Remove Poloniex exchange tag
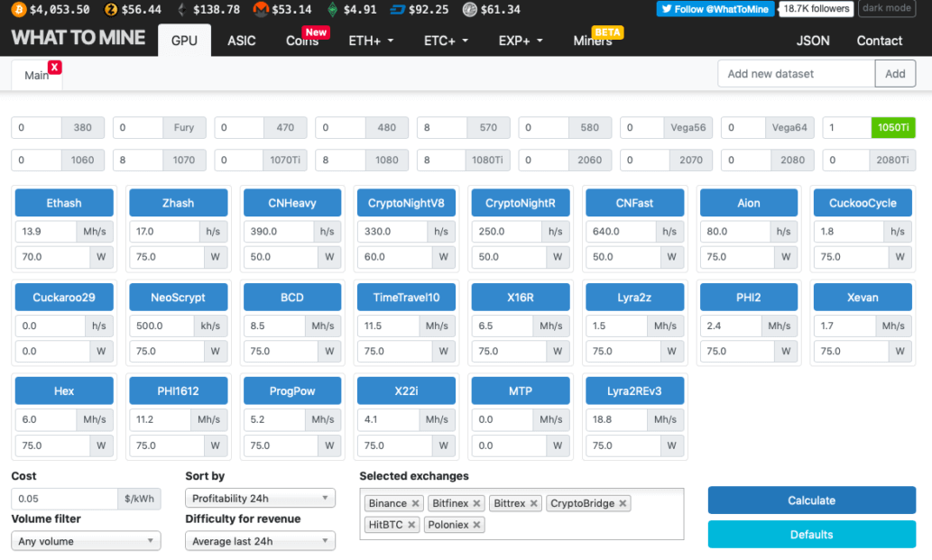The height and width of the screenshot is (560, 932). (x=477, y=524)
